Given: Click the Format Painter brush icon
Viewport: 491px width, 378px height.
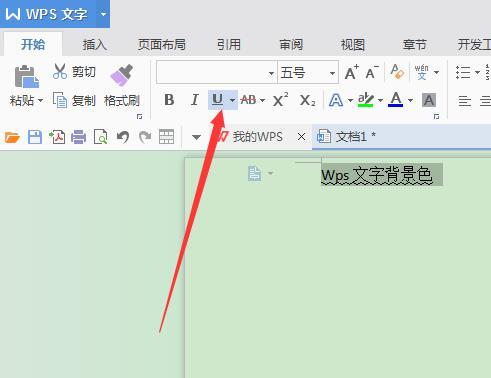Looking at the screenshot, I should click(122, 75).
